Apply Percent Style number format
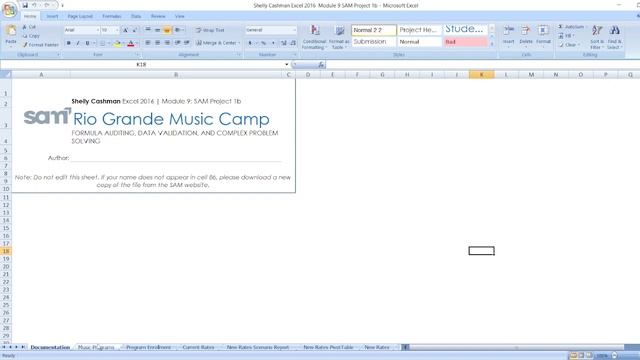The image size is (640, 360). [264, 43]
